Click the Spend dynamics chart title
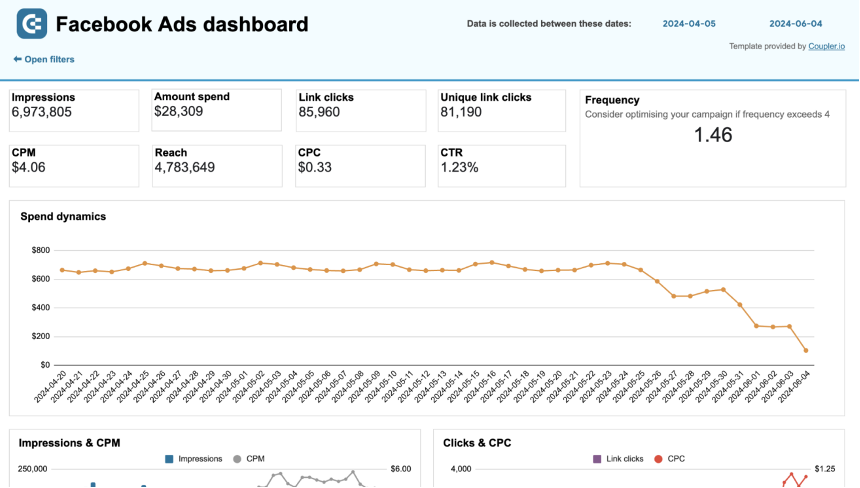The image size is (860, 488). pyautogui.click(x=63, y=216)
